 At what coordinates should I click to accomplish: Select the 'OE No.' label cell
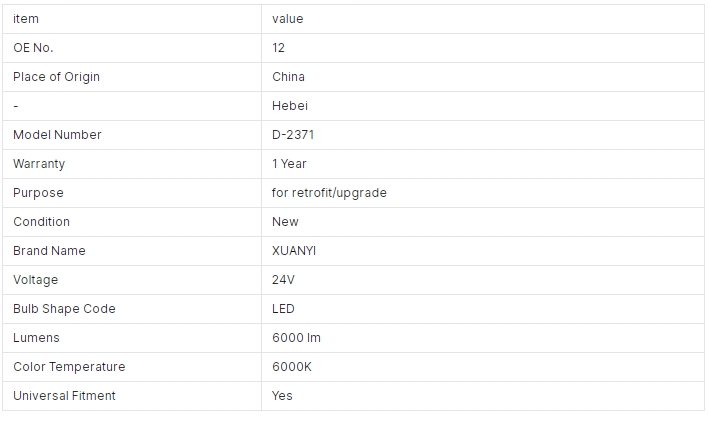click(x=132, y=48)
